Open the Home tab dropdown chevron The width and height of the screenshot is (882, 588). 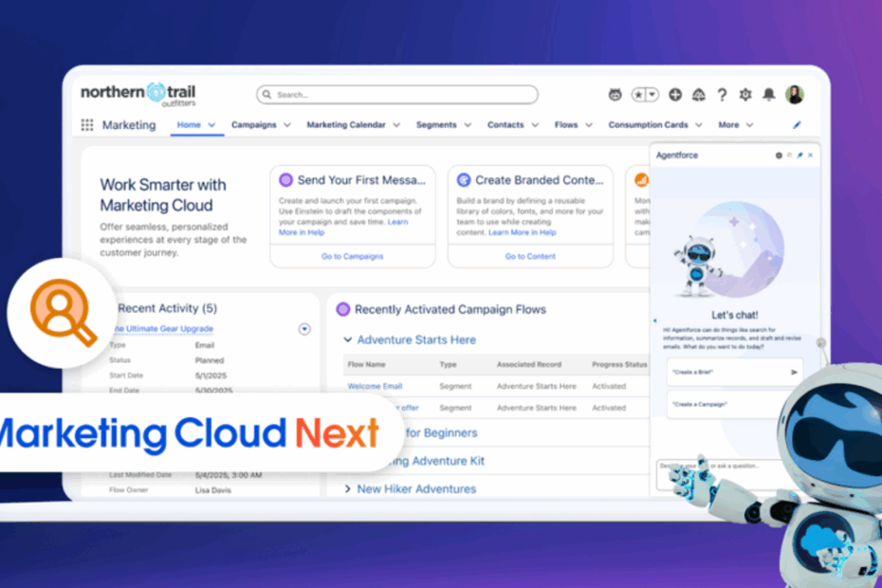[211, 125]
